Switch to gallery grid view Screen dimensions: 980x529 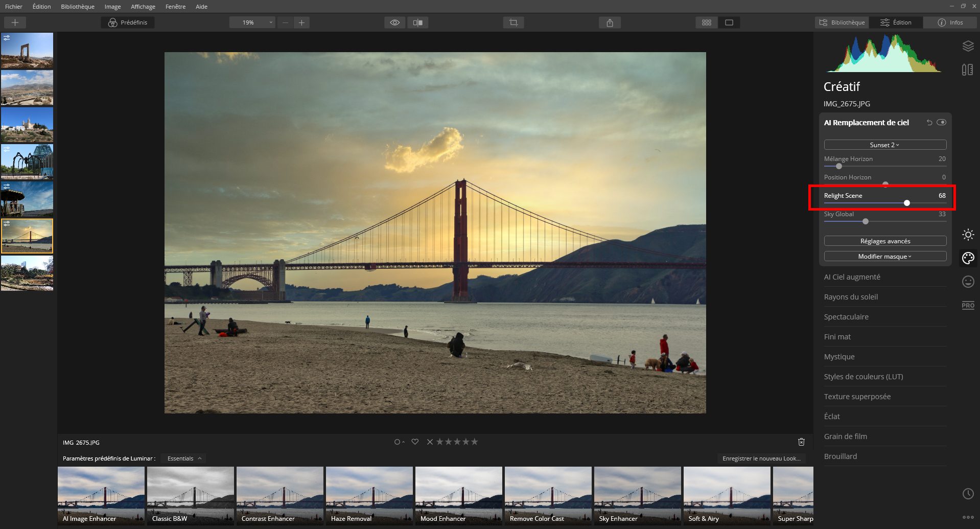click(706, 22)
